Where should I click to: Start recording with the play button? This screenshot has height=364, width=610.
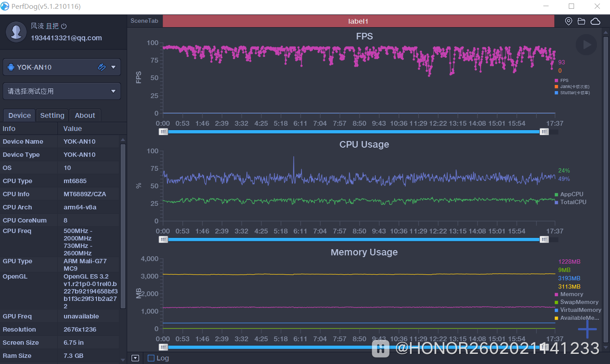pos(586,45)
